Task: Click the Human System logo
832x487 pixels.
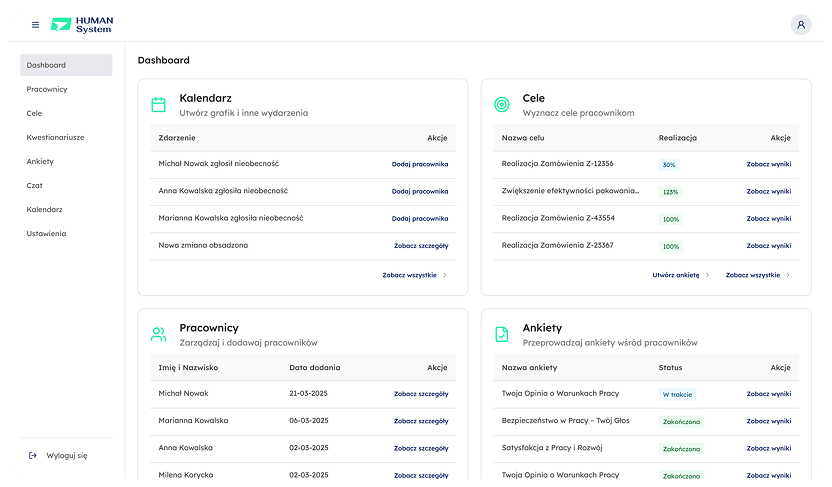Action: [82, 24]
